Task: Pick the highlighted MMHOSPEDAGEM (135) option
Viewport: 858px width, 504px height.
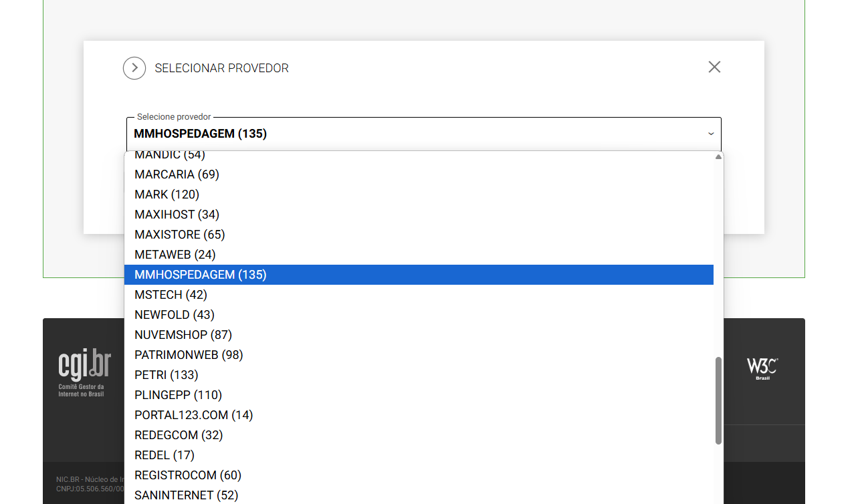Action: coord(419,275)
